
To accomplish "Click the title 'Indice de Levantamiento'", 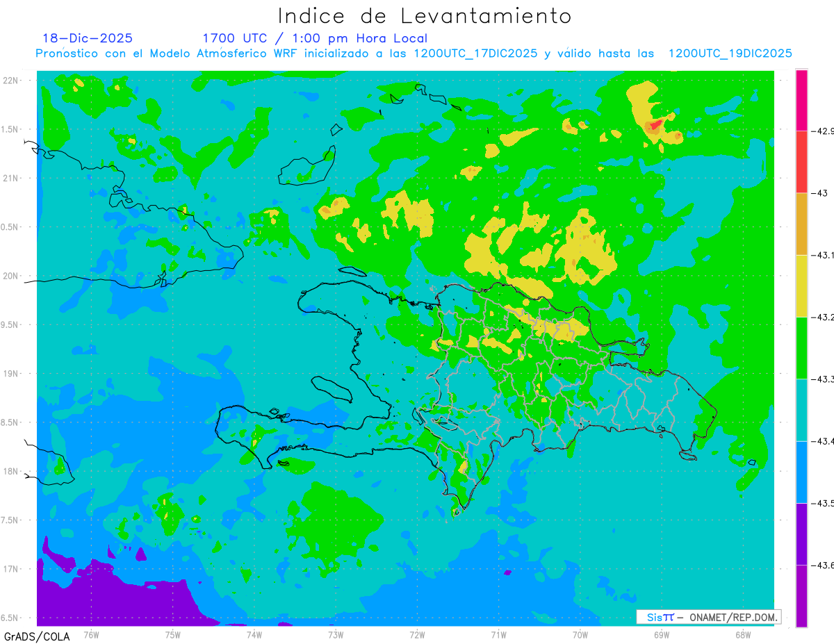I will (x=425, y=16).
